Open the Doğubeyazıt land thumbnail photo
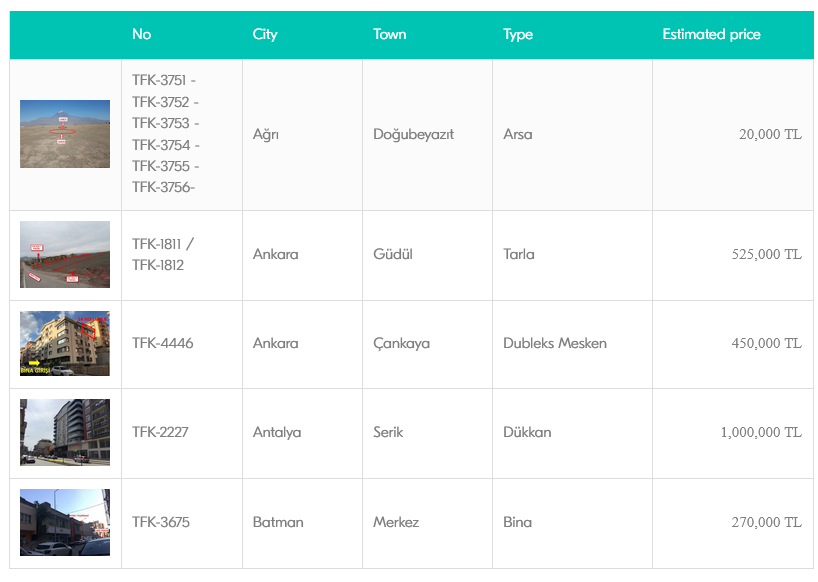 pyautogui.click(x=65, y=134)
